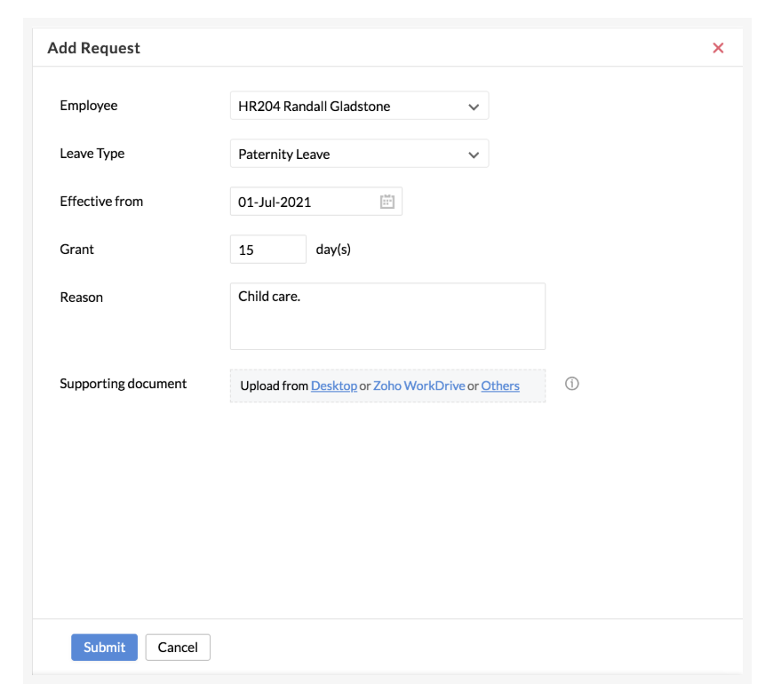This screenshot has height=700, width=773.
Task: Click the Add Request dialog title
Action: tap(93, 48)
